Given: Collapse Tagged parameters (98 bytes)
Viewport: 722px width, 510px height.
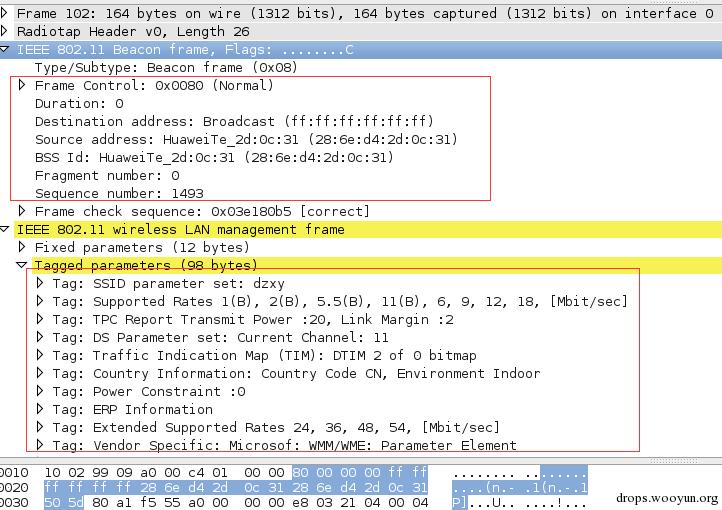Looking at the screenshot, I should tap(22, 265).
